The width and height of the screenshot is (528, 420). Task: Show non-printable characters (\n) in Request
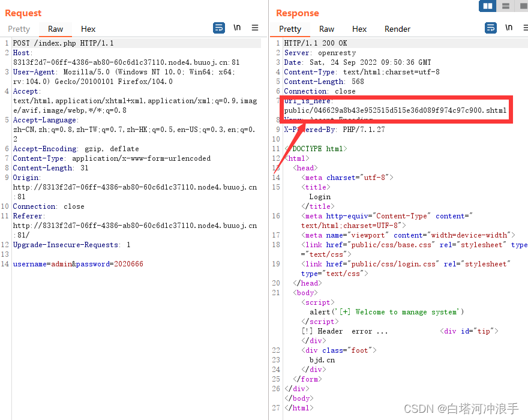pyautogui.click(x=237, y=28)
